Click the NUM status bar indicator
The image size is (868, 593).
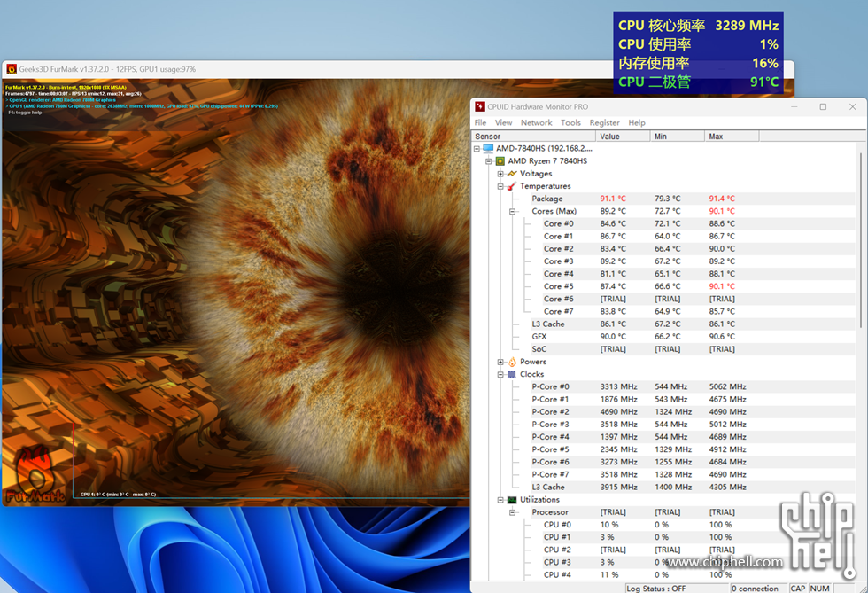(820, 589)
